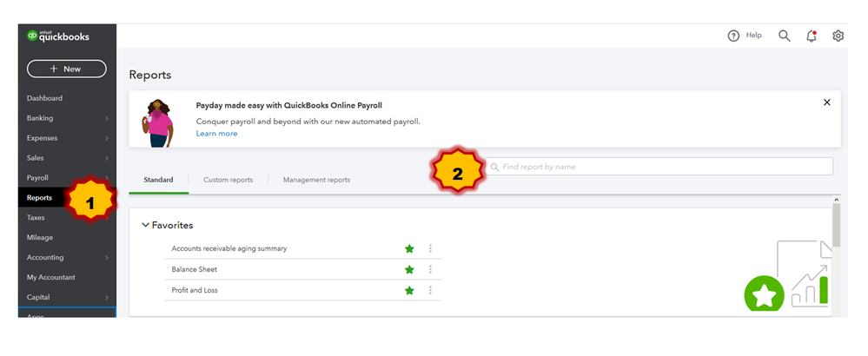Click the Payroll banner woman illustration
Screen dimensions: 868x356
[x=157, y=122]
